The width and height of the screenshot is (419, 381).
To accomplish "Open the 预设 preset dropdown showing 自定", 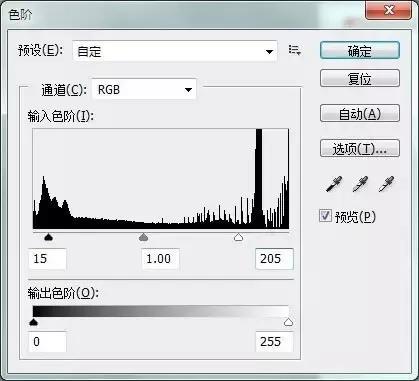I will click(175, 51).
